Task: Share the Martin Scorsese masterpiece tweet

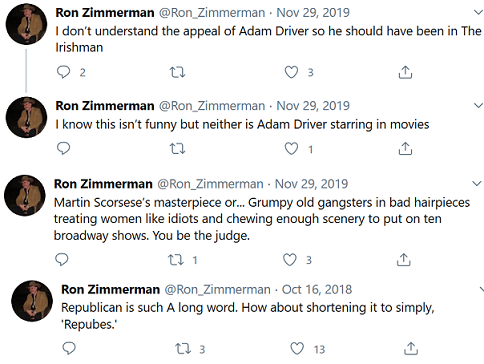Action: [x=403, y=260]
